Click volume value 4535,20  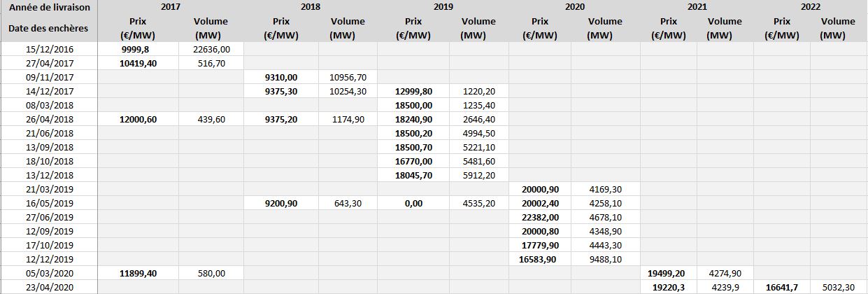[479, 203]
